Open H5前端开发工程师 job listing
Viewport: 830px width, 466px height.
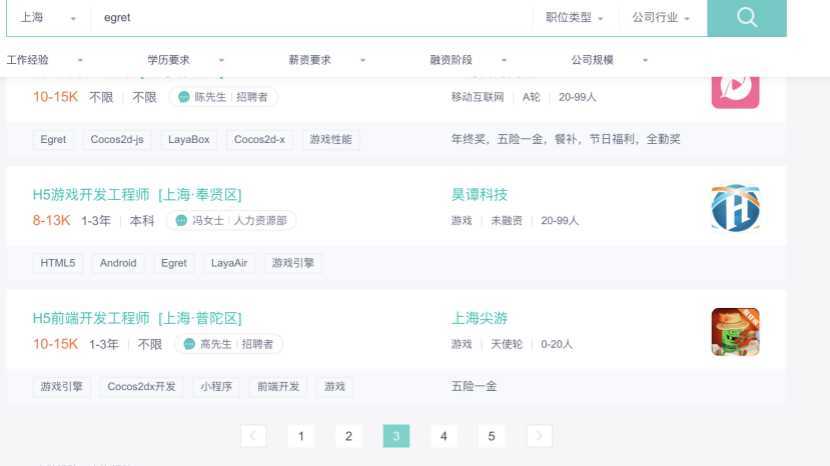coord(137,318)
